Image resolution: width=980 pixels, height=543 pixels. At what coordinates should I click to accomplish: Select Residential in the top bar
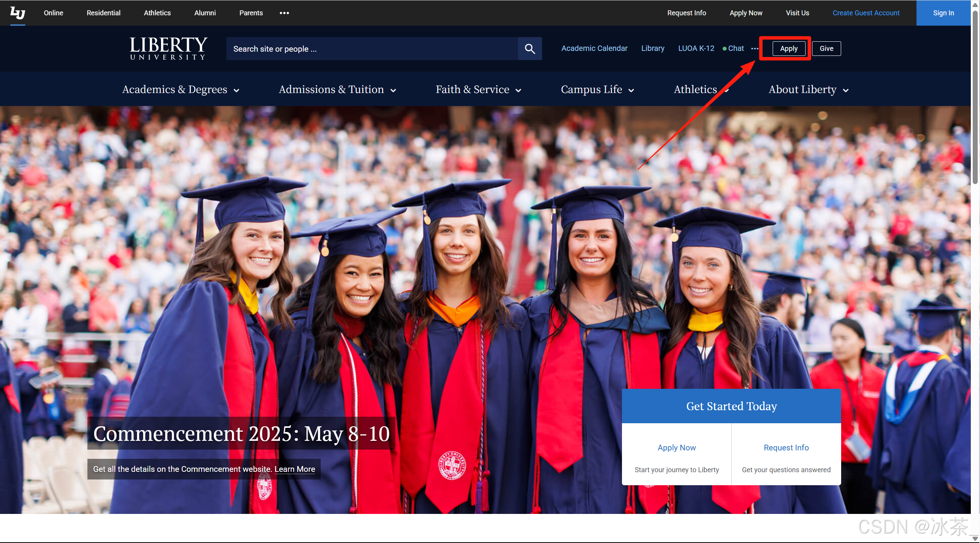coord(103,13)
